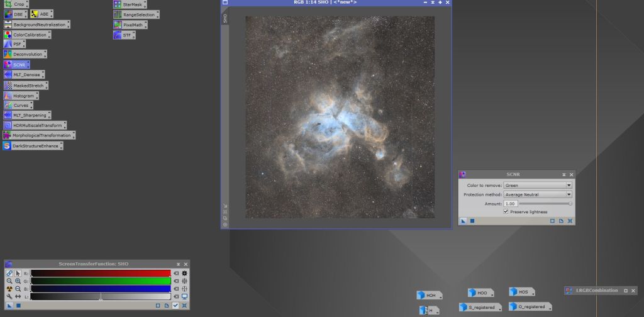Apply SCNR with the square apply button
Image resolution: width=644 pixels, height=317 pixels.
[x=472, y=221]
